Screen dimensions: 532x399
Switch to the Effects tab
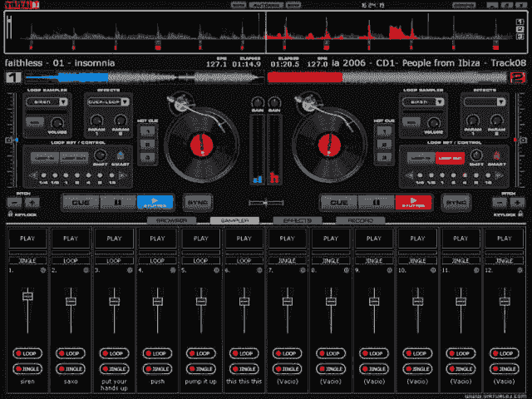tap(298, 220)
